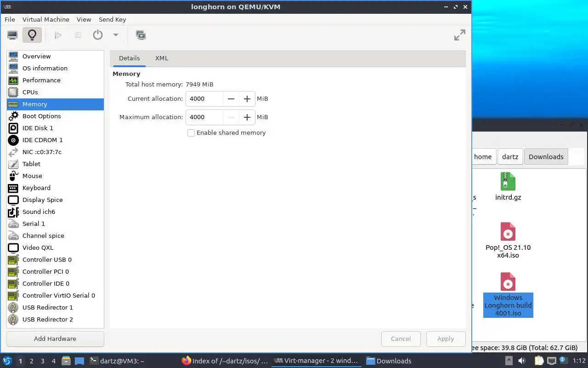This screenshot has width=588, height=368.
Task: Select NIC :c0:37:7c entry
Action: [x=55, y=152]
